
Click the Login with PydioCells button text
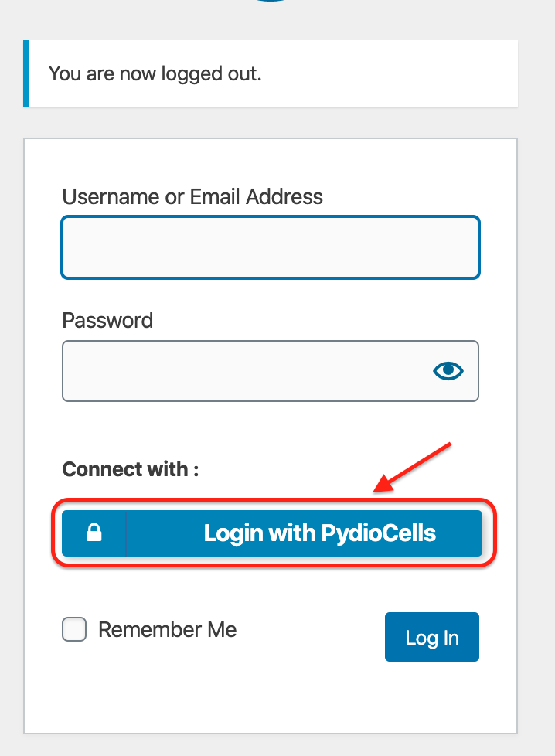320,533
